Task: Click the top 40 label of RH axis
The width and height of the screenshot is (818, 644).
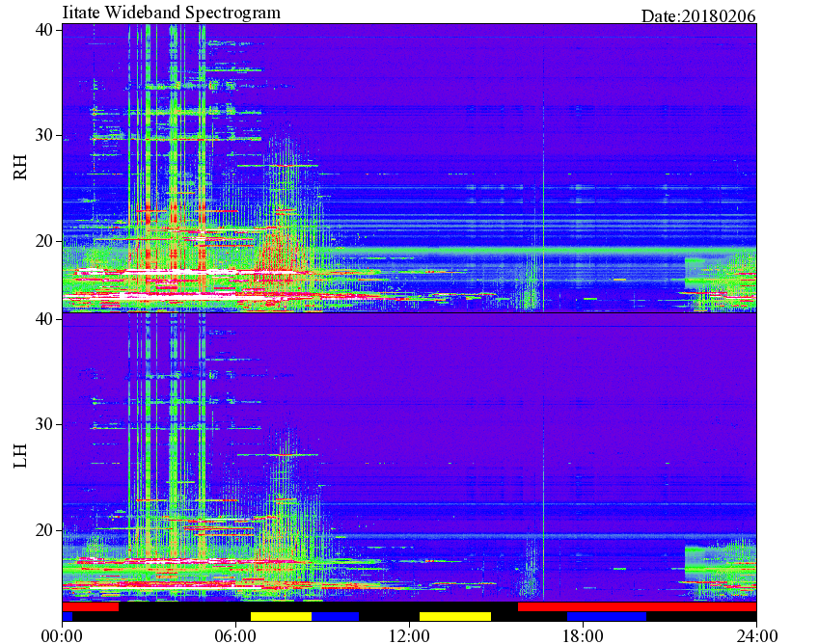Action: point(43,30)
